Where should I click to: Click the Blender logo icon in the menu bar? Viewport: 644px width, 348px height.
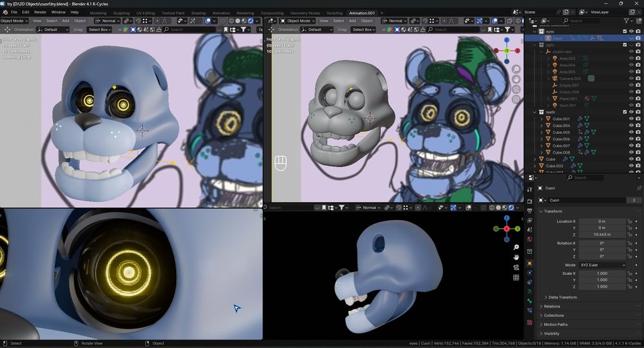4,12
